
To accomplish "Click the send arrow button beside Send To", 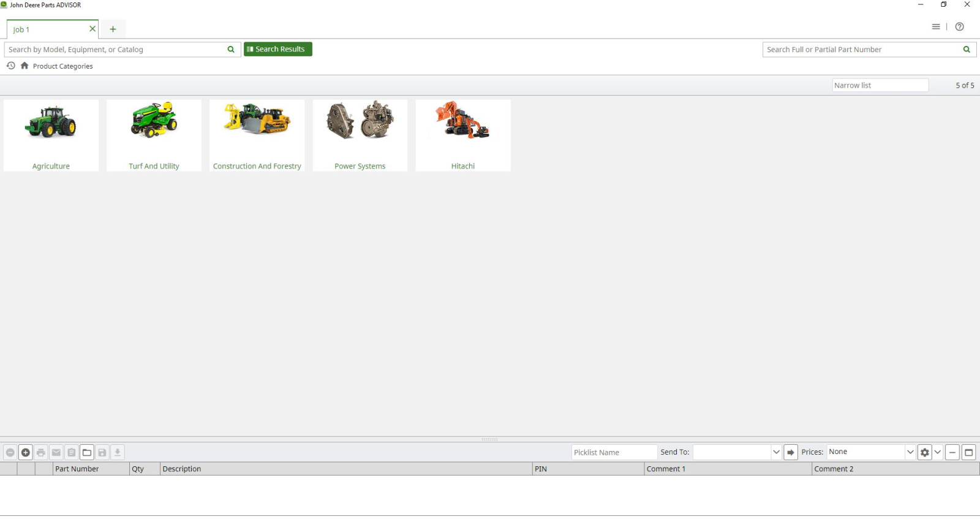I will point(791,452).
